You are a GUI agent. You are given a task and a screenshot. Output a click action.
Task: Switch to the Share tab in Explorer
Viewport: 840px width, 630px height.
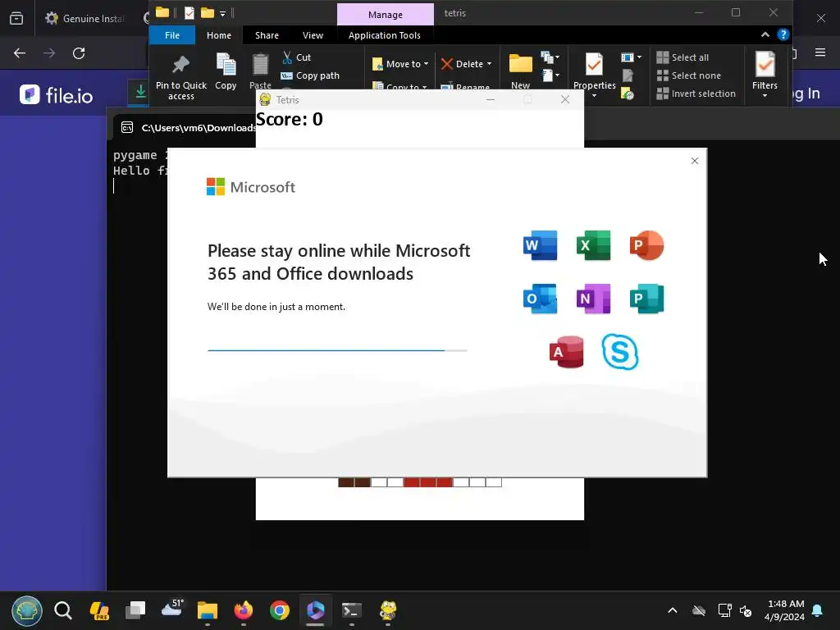point(267,35)
